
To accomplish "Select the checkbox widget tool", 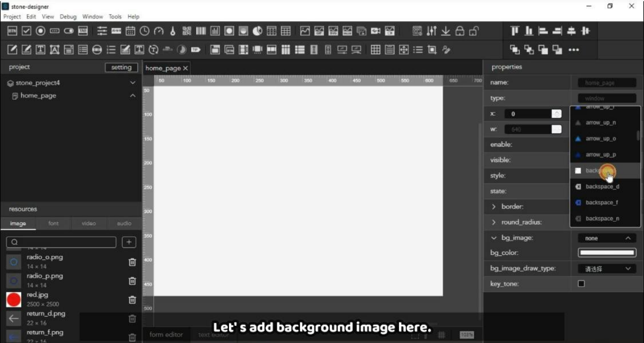I will (27, 31).
